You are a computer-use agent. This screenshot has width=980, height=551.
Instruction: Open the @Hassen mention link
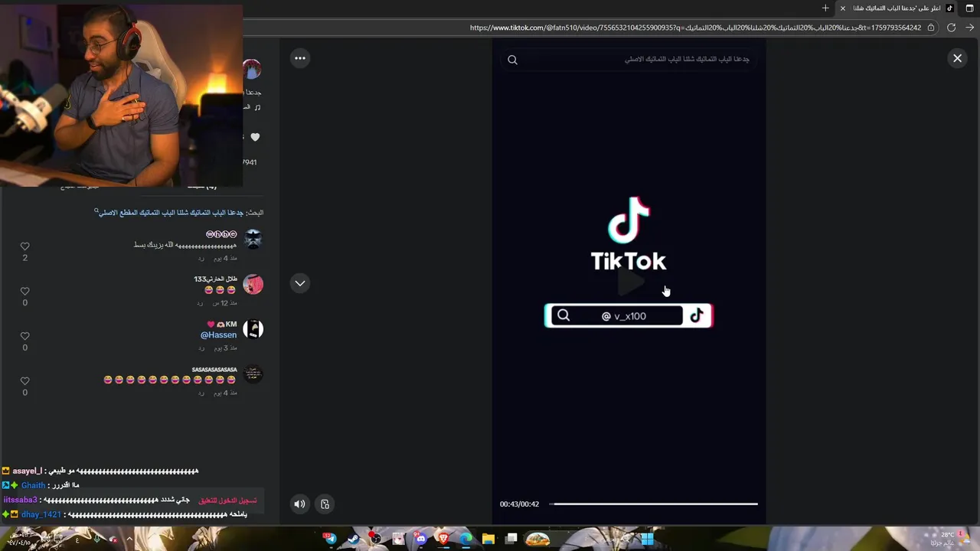pos(218,335)
